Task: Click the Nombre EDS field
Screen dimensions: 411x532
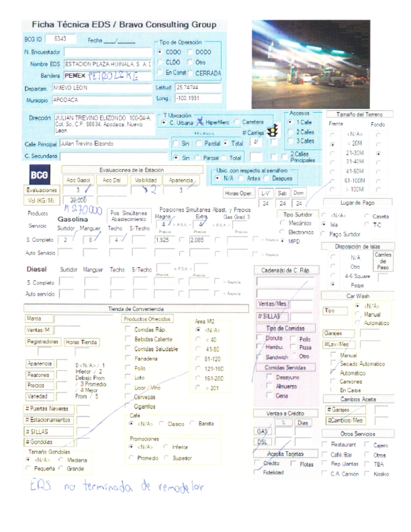Action: 108,64
